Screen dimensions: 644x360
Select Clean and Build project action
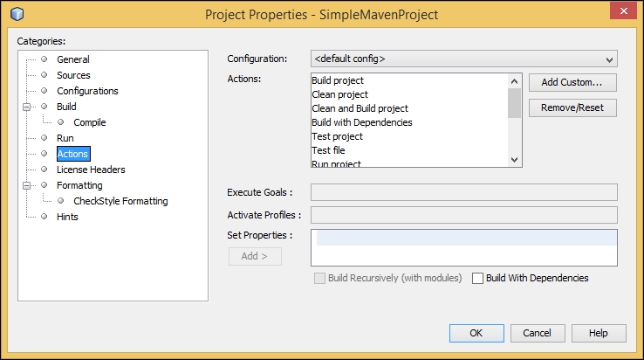[360, 108]
